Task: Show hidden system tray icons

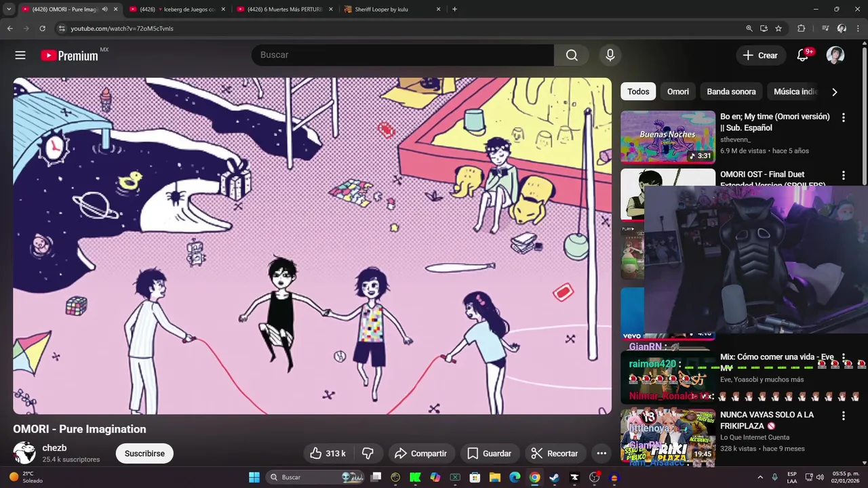Action: pyautogui.click(x=760, y=477)
